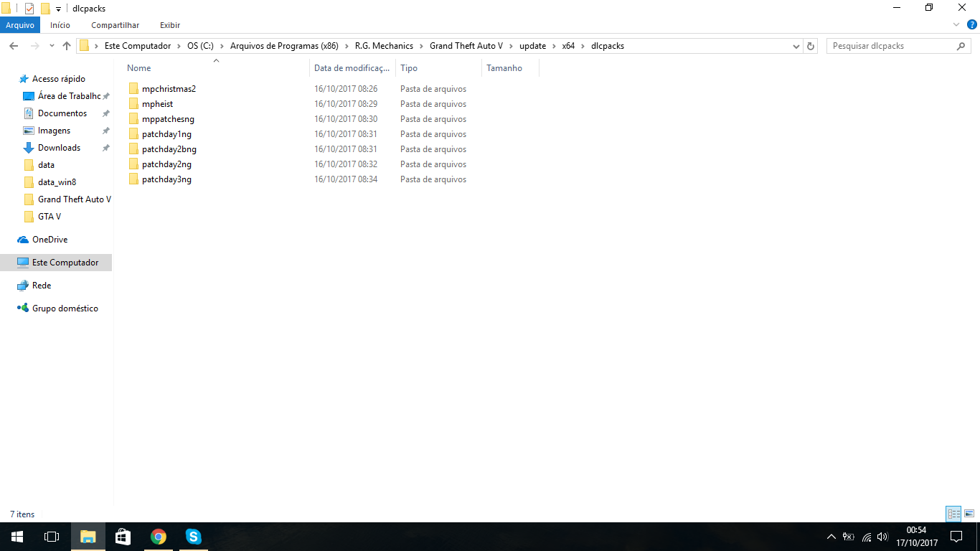This screenshot has height=551, width=980.
Task: Select the 'patchday2ng' folder name
Action: point(166,164)
